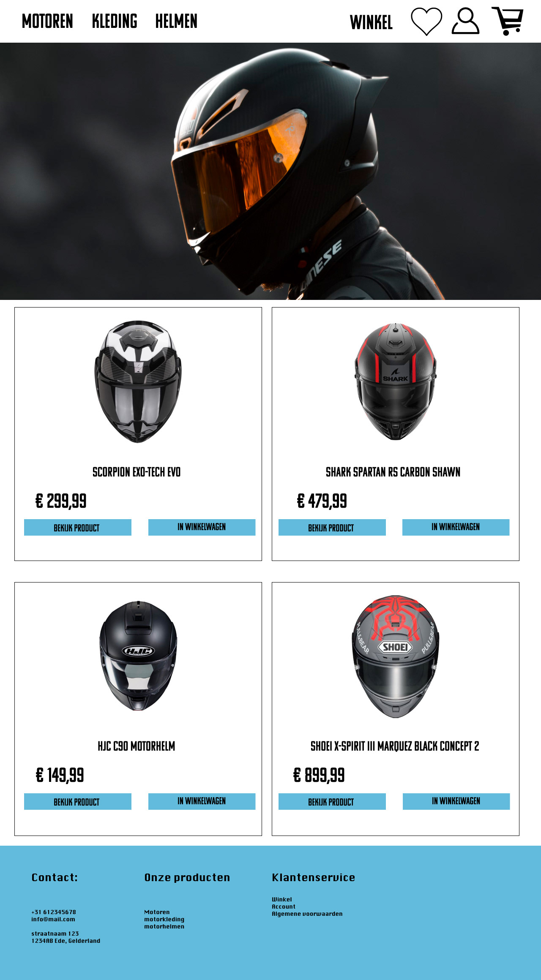The image size is (541, 980).
Task: Open the wishlist heart icon
Action: pos(426,22)
